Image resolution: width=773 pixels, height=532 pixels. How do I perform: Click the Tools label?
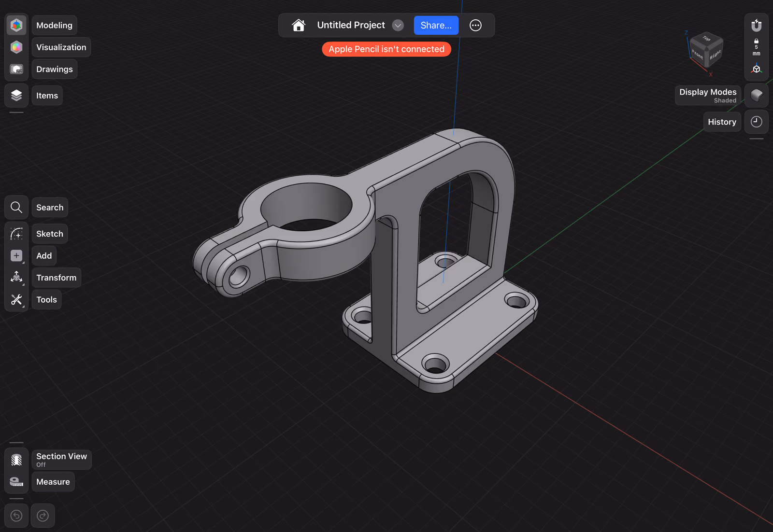(46, 299)
